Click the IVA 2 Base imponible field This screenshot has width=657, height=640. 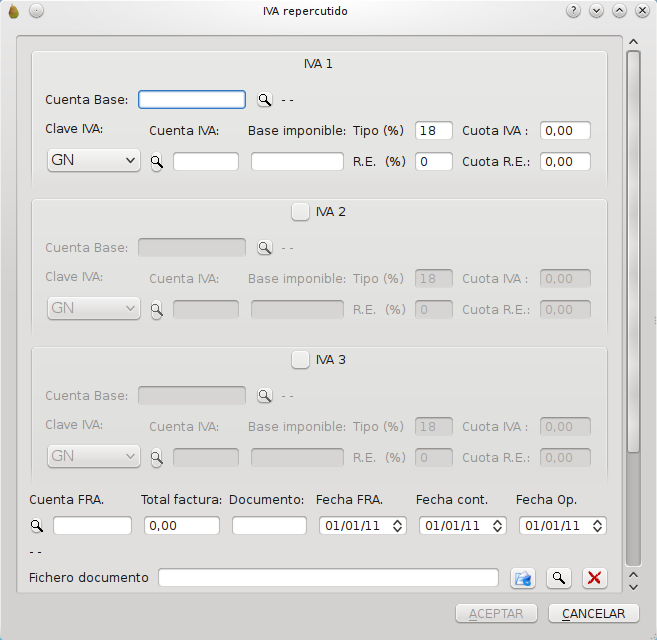click(x=297, y=310)
